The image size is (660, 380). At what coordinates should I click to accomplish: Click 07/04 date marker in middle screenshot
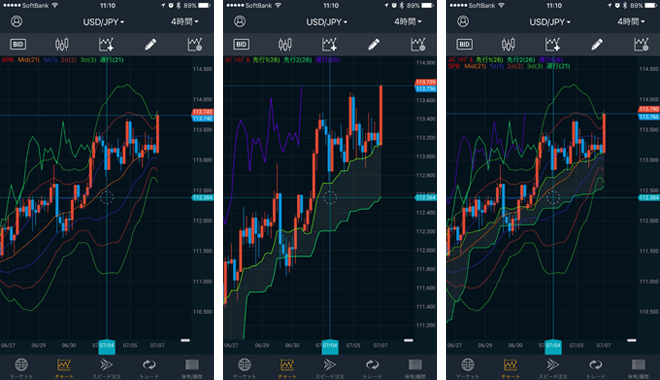click(x=330, y=346)
